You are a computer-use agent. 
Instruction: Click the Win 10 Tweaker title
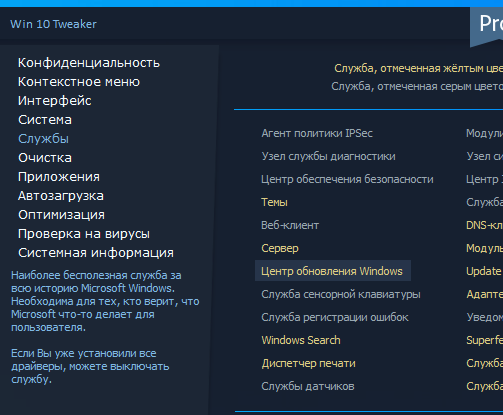pos(53,24)
